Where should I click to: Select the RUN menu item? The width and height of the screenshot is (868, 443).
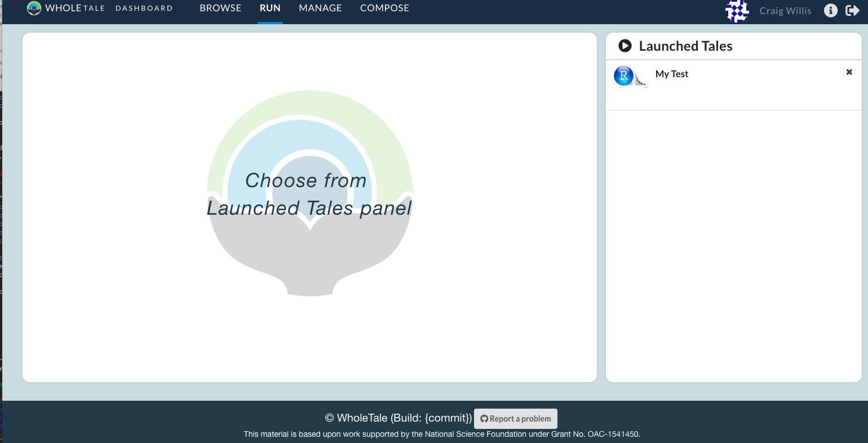270,8
